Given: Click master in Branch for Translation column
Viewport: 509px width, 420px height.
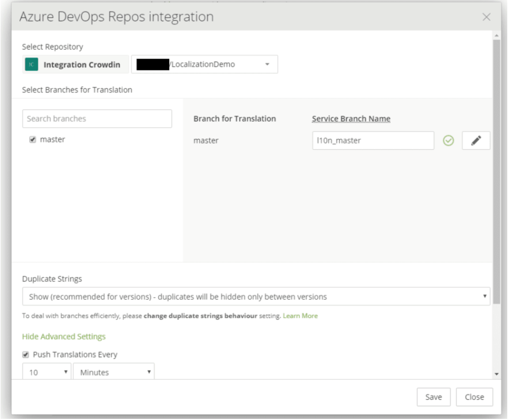Looking at the screenshot, I should [x=206, y=141].
